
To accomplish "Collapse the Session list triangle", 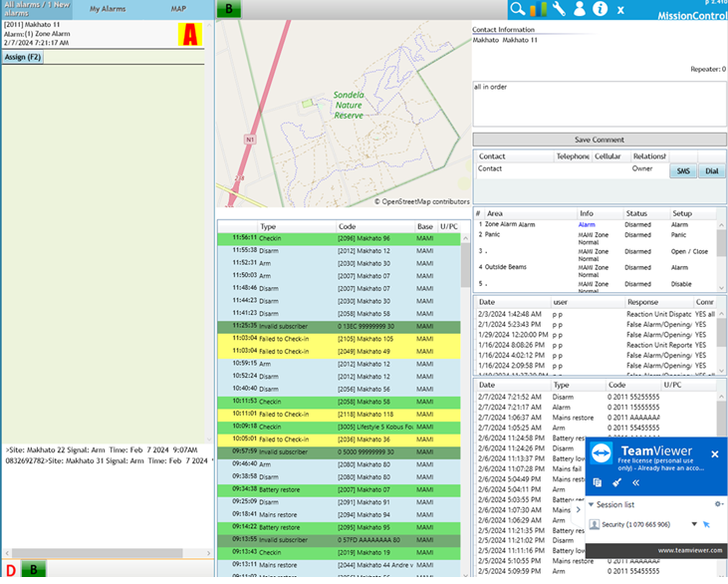I will 590,504.
